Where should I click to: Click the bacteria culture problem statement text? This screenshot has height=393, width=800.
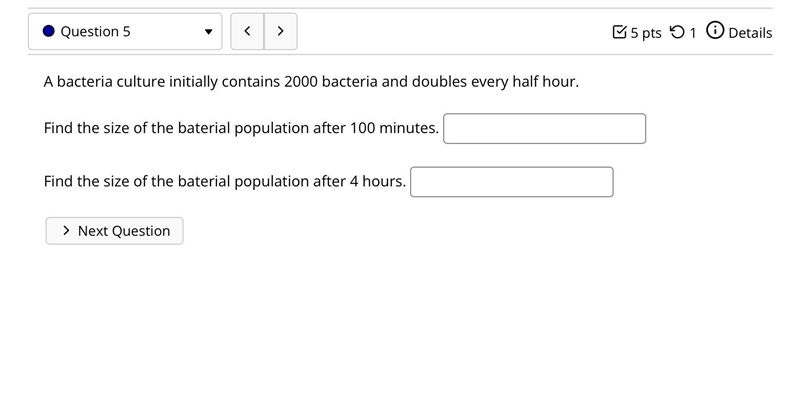tap(311, 82)
